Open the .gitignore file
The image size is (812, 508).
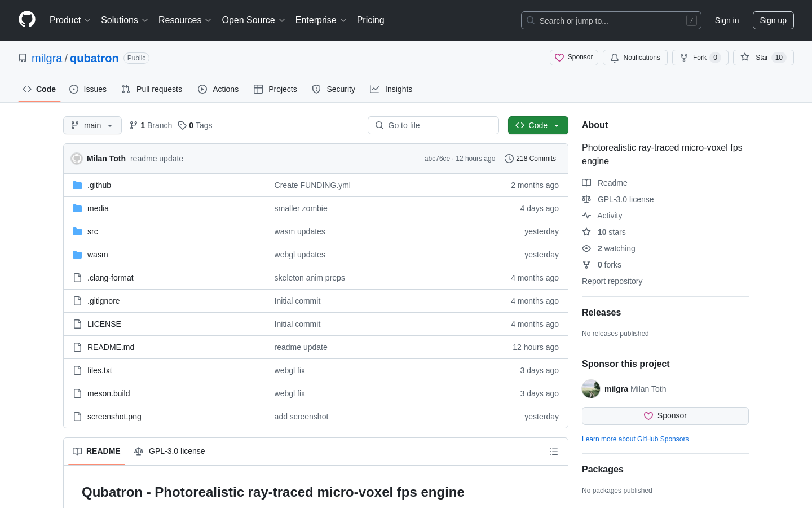(104, 301)
